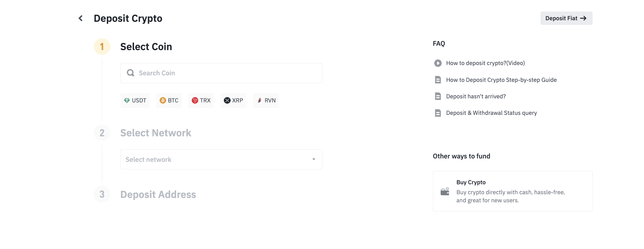The image size is (644, 249).
Task: Pick the XRP coin chip
Action: pos(233,101)
